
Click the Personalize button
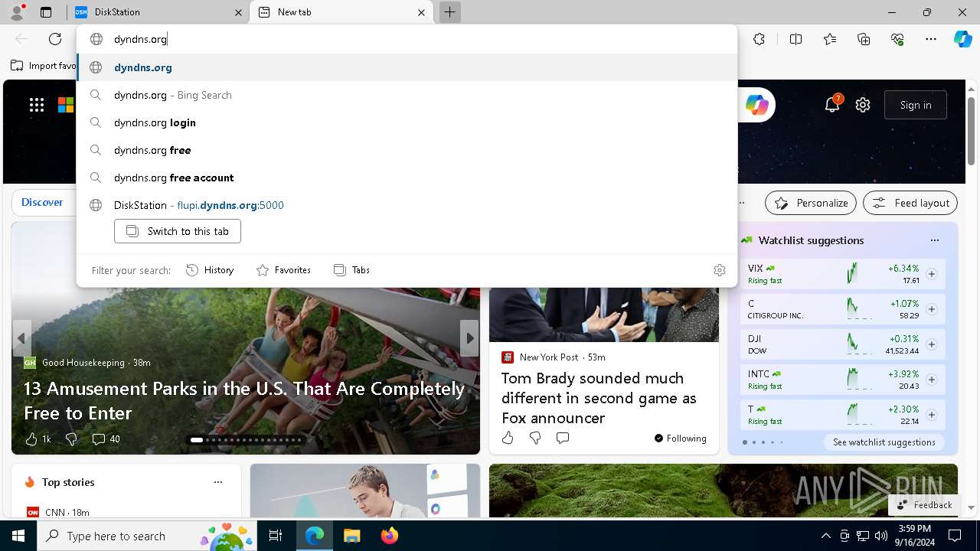811,203
